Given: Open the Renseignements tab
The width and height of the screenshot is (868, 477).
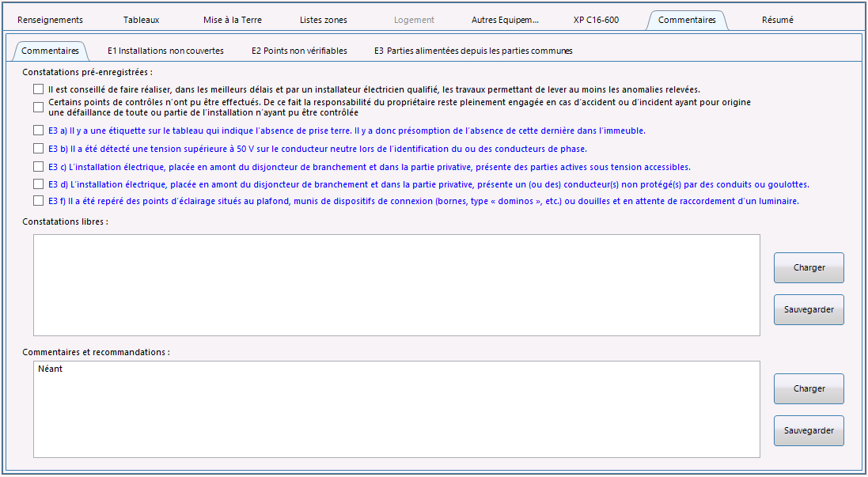Looking at the screenshot, I should (x=50, y=20).
